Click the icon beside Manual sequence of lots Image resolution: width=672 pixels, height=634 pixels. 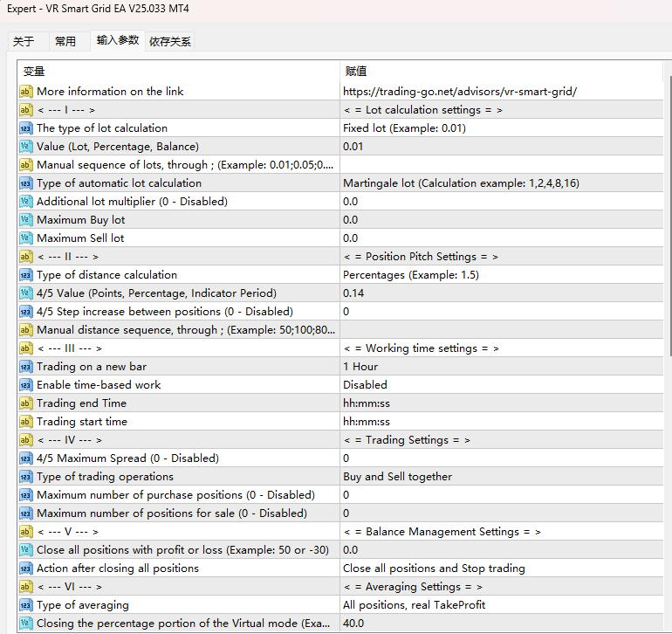coord(25,165)
